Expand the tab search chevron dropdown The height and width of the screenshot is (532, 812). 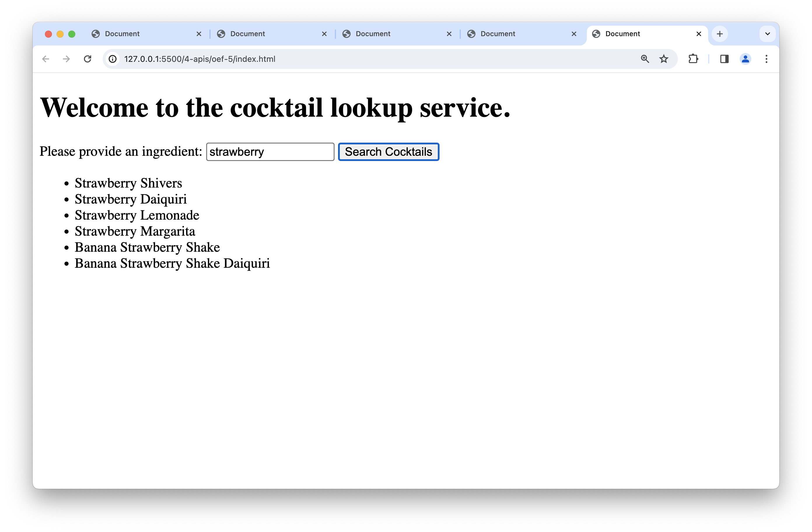click(768, 34)
